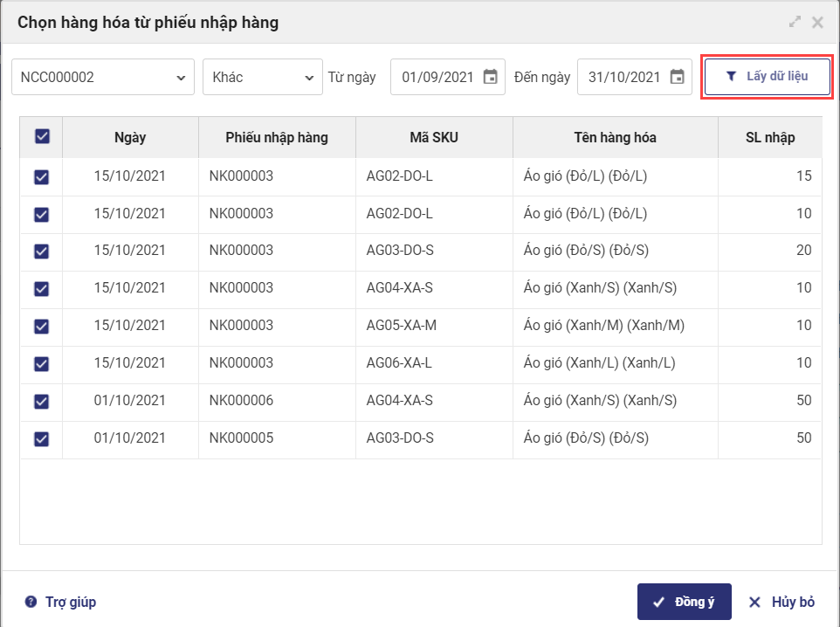Screen dimensions: 840x627
Task: Click the Lấy dữ liệu filter button
Action: 768,77
